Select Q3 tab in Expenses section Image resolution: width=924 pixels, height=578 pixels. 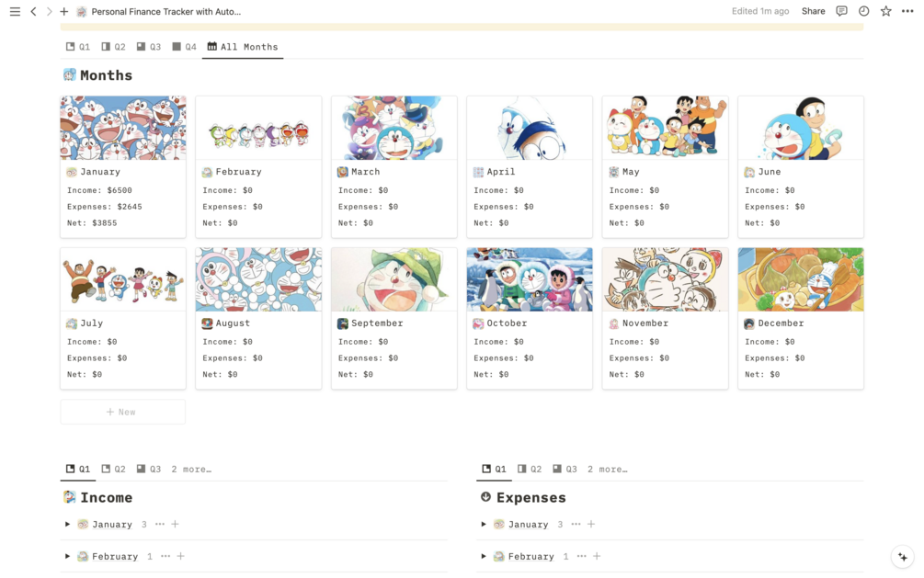[565, 469]
